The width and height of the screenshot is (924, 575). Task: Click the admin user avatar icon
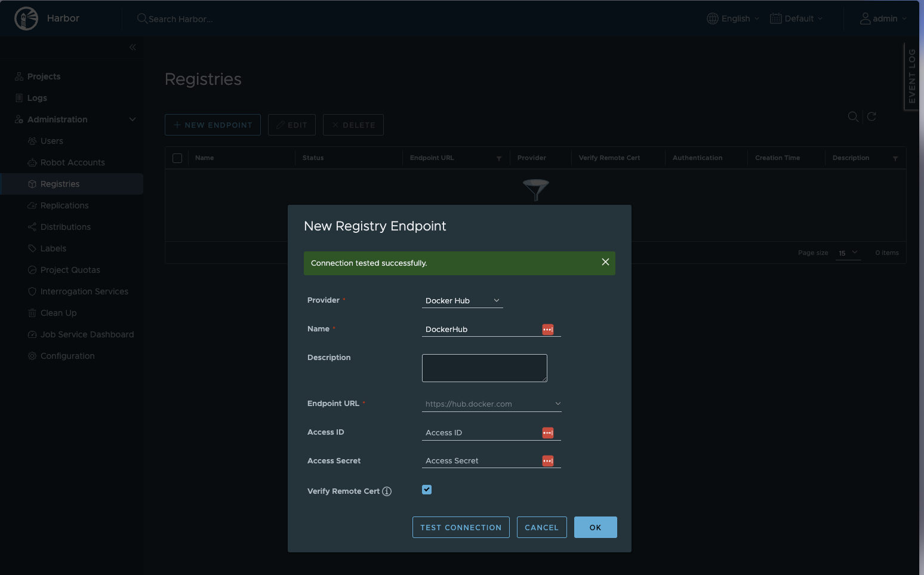865,19
